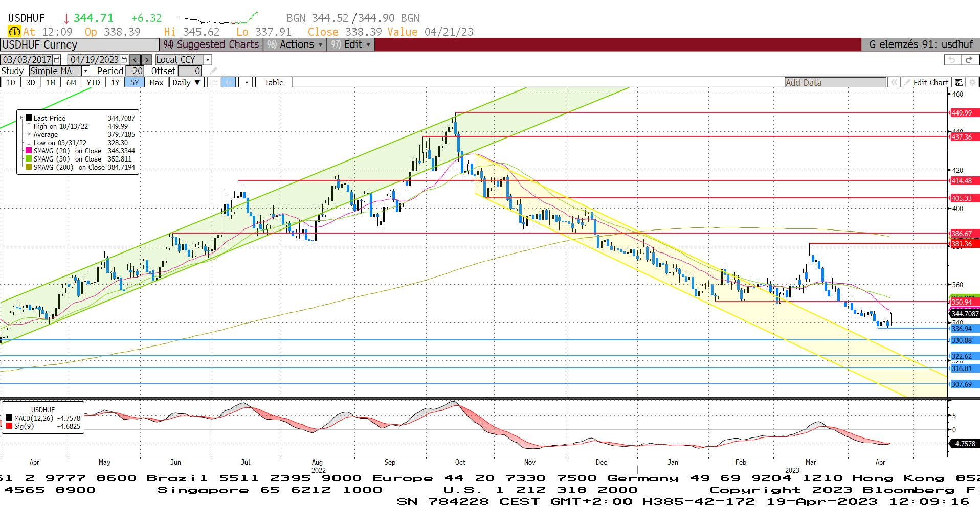Open the Local CCY currency dropdown
This screenshot has height=530, width=980.
tap(208, 60)
